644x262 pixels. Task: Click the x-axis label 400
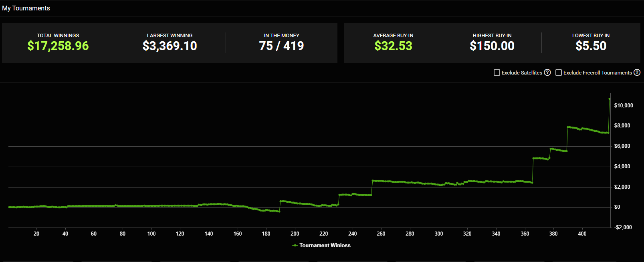(x=582, y=234)
